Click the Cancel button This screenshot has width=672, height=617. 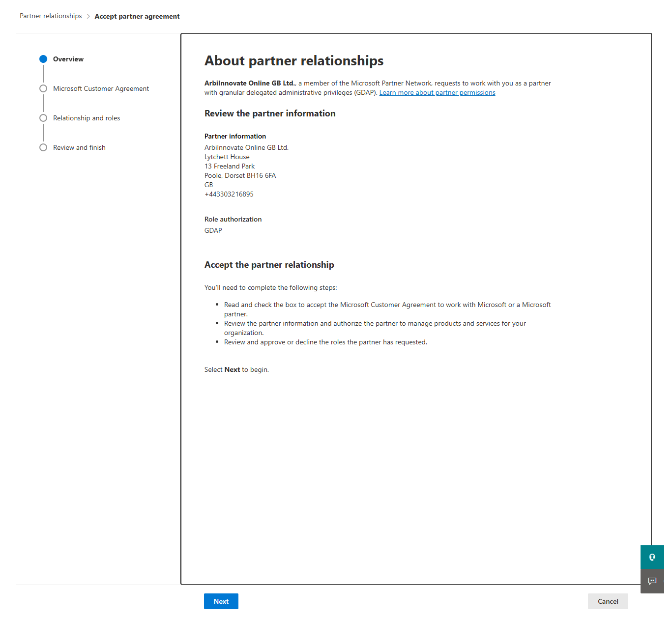pos(608,601)
